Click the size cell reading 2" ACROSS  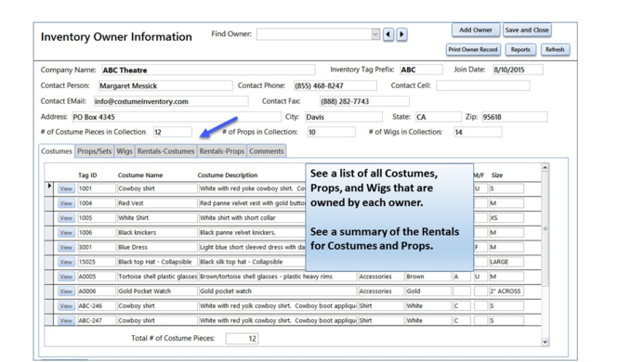click(506, 291)
